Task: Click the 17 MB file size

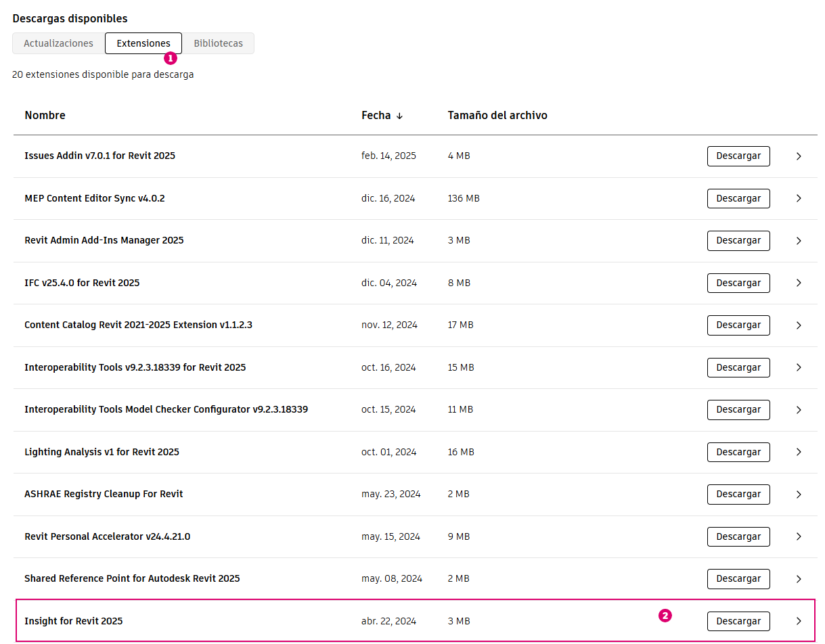Action: tap(460, 325)
